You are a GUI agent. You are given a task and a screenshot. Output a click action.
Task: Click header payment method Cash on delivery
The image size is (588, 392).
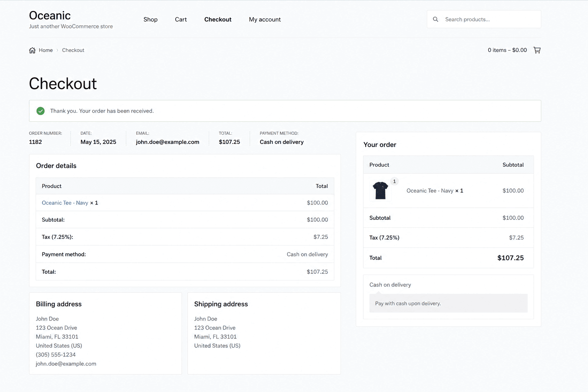coord(282,142)
